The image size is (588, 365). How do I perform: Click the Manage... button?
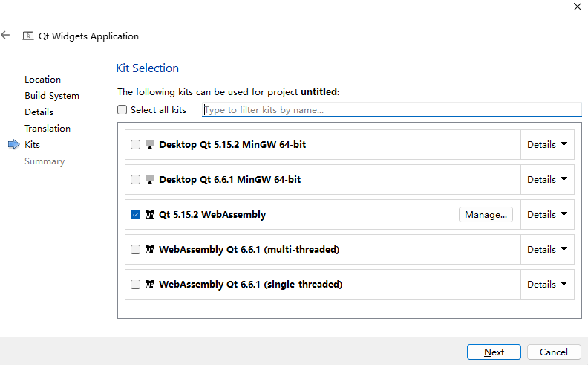pyautogui.click(x=486, y=214)
